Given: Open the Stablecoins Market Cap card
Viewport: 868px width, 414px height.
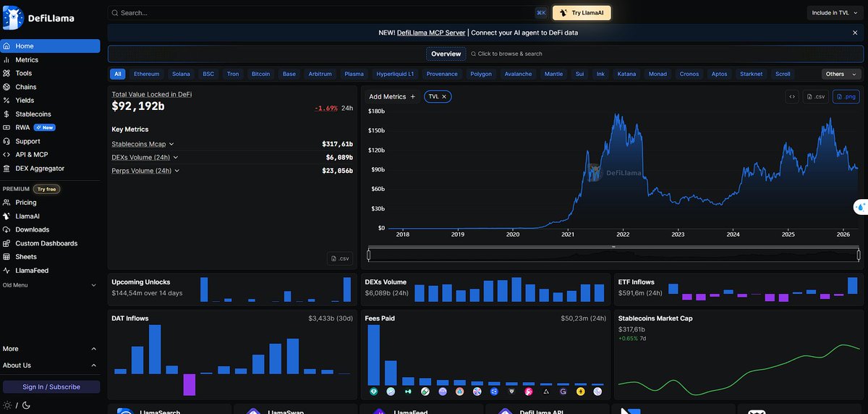Looking at the screenshot, I should (x=739, y=353).
